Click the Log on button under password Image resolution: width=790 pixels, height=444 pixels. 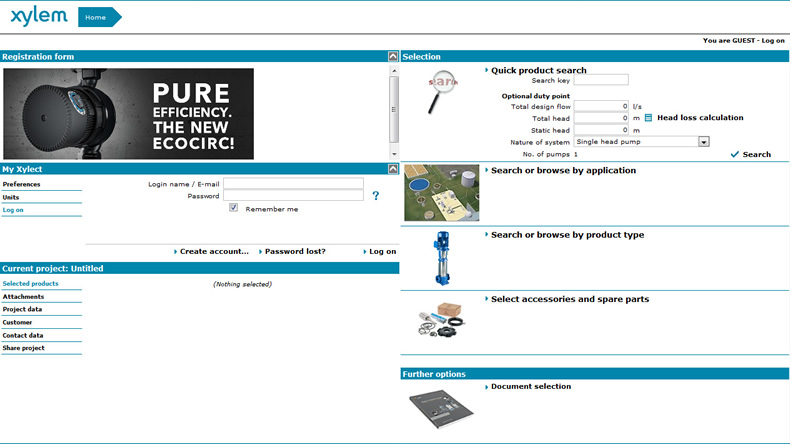(382, 251)
